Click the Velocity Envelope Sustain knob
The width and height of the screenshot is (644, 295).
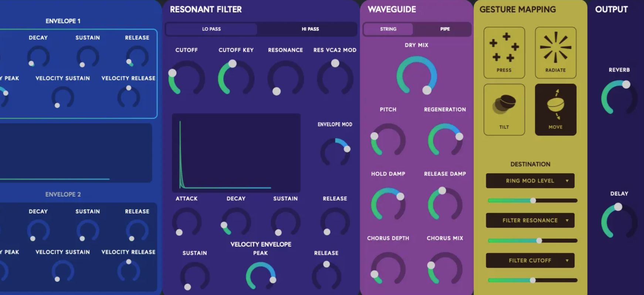tap(195, 277)
